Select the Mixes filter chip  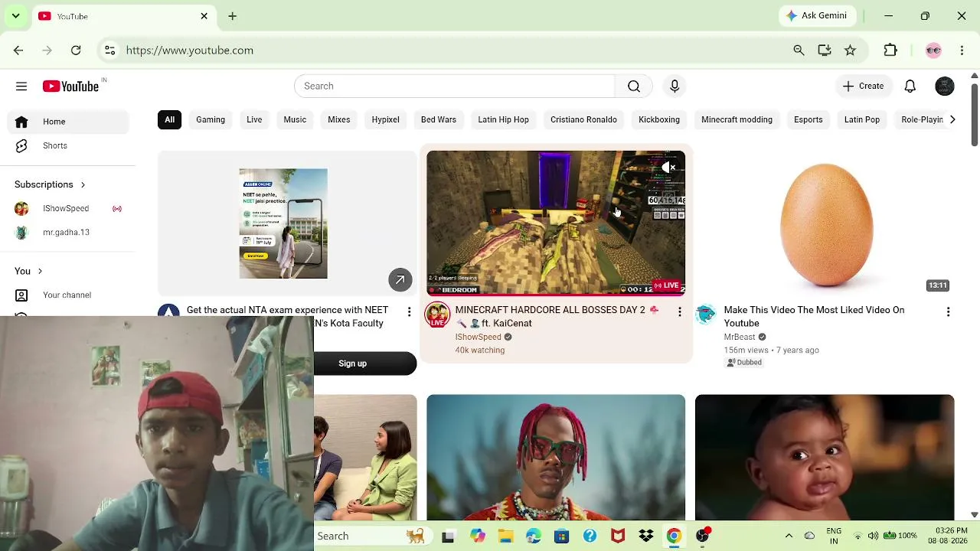point(338,120)
